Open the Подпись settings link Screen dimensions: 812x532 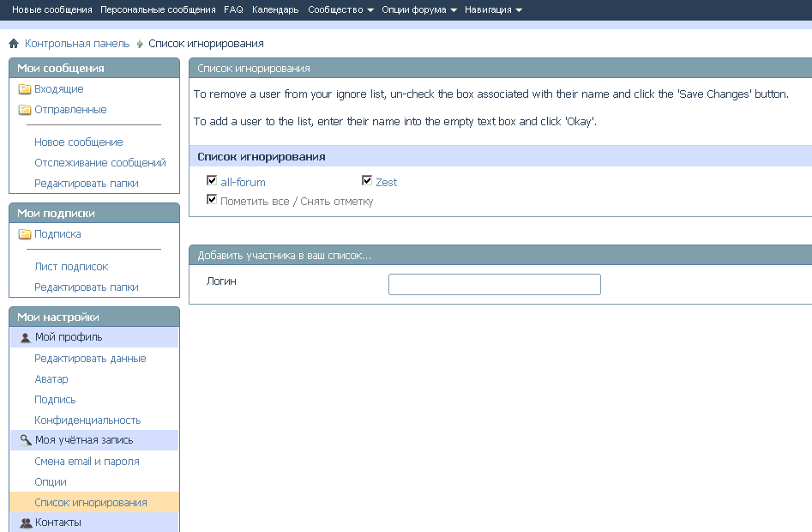tap(55, 400)
